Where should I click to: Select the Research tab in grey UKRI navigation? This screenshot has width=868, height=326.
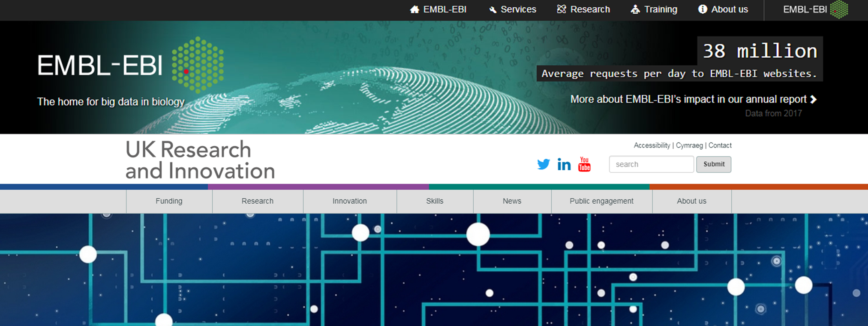click(x=257, y=201)
